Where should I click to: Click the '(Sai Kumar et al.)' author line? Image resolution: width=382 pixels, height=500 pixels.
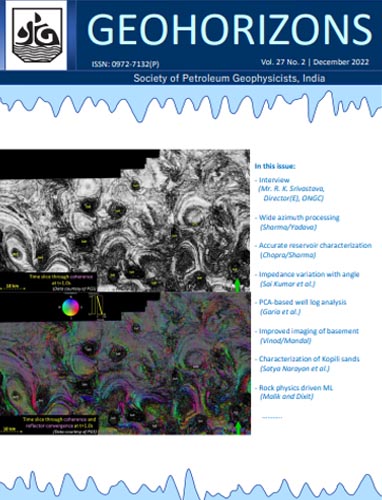pos(287,284)
